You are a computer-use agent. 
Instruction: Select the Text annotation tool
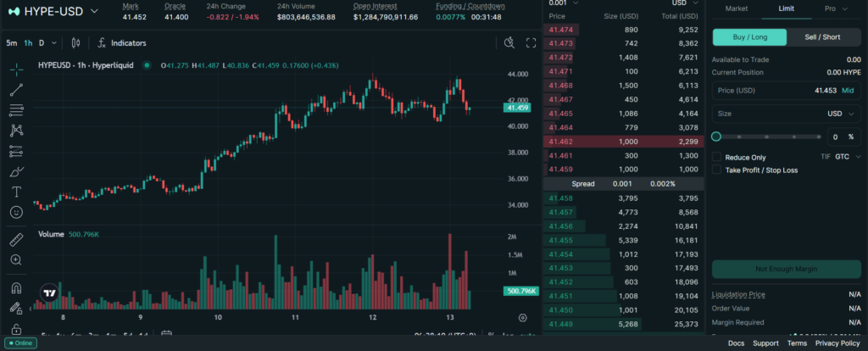click(x=17, y=192)
